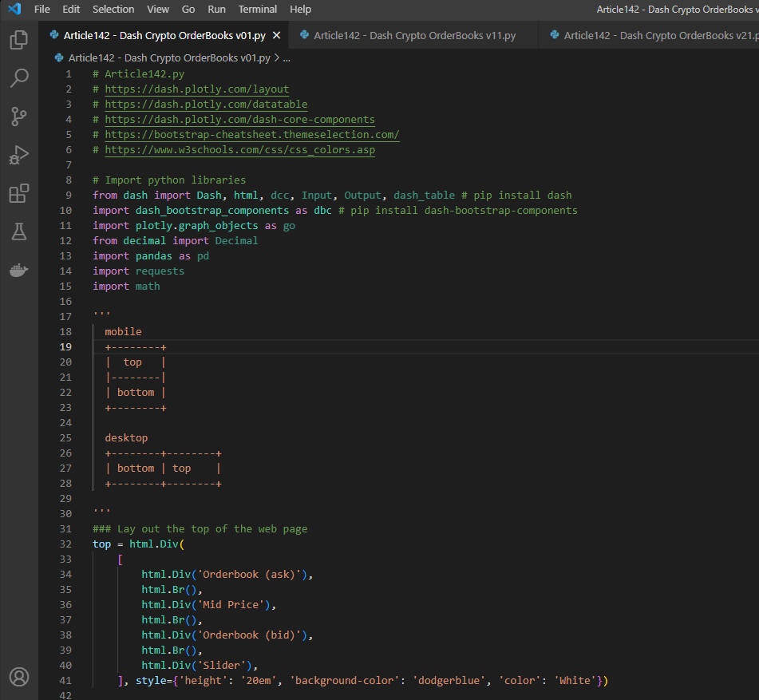This screenshot has width=759, height=700.
Task: Click line number 9 in the gutter
Action: coord(69,195)
